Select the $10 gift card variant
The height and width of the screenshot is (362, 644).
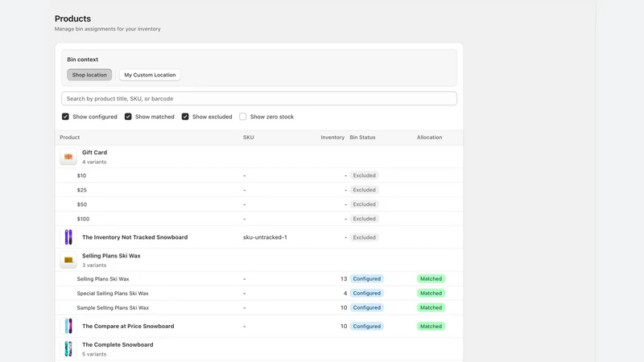pyautogui.click(x=82, y=175)
